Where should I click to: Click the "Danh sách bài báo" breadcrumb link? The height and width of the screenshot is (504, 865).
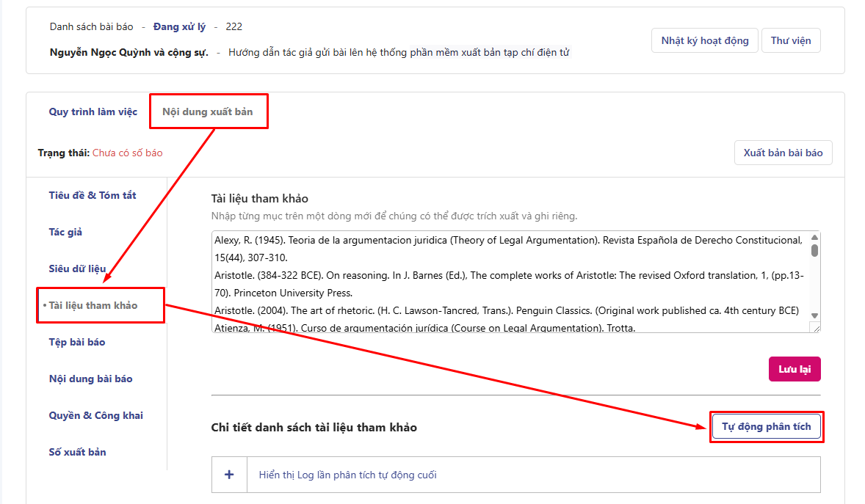[91, 26]
